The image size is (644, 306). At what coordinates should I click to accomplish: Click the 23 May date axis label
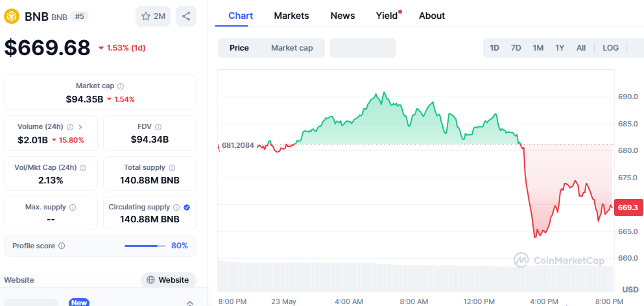284,302
